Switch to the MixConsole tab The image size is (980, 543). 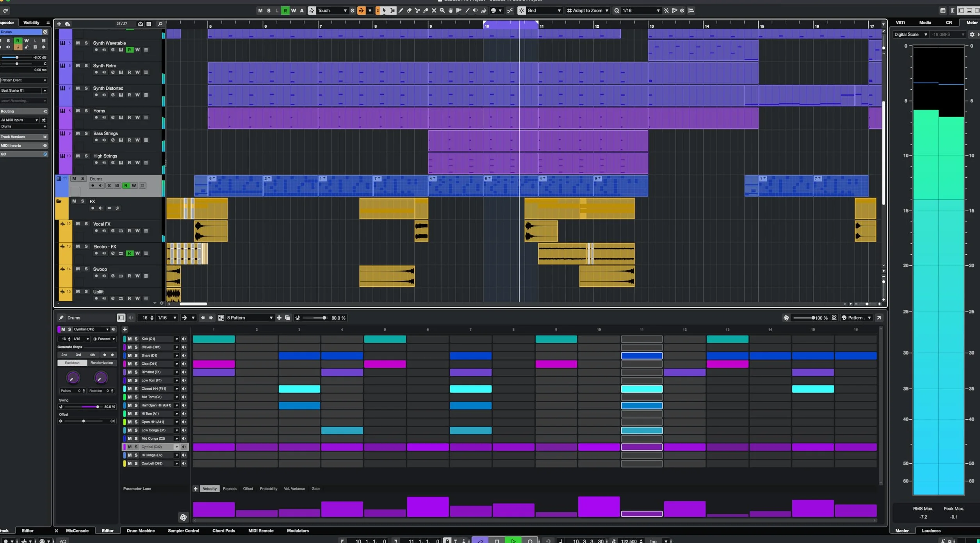(77, 531)
